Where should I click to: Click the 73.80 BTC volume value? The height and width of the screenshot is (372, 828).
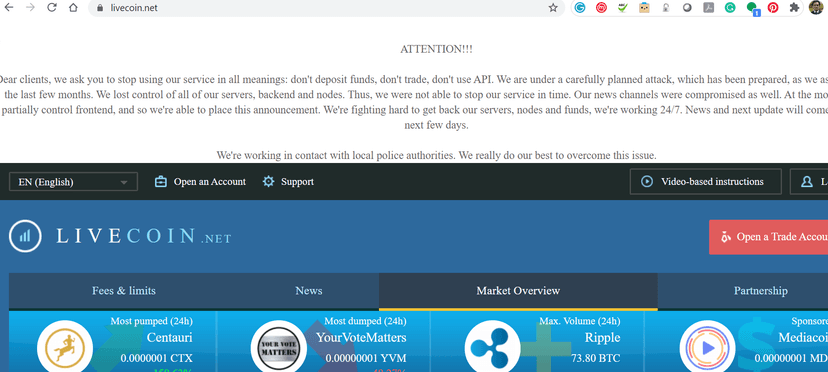pyautogui.click(x=596, y=358)
